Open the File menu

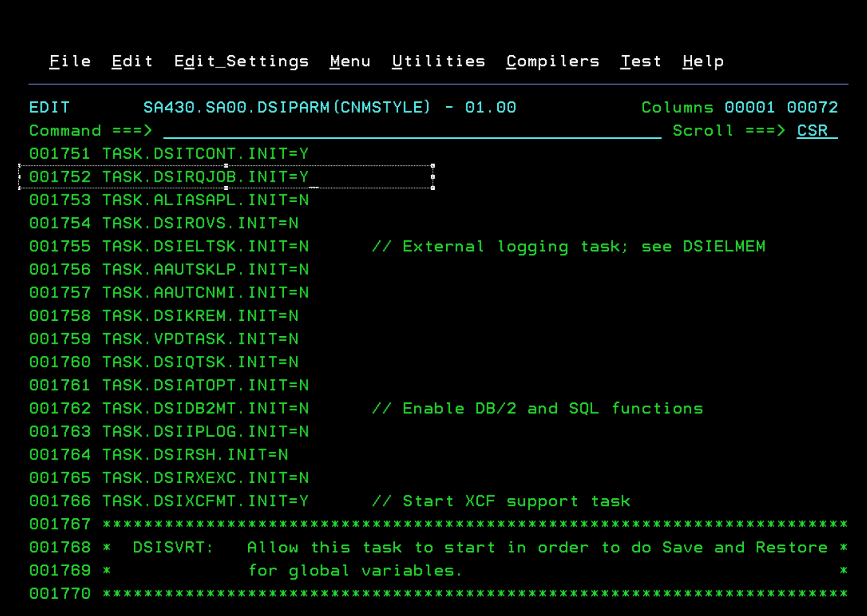point(70,61)
